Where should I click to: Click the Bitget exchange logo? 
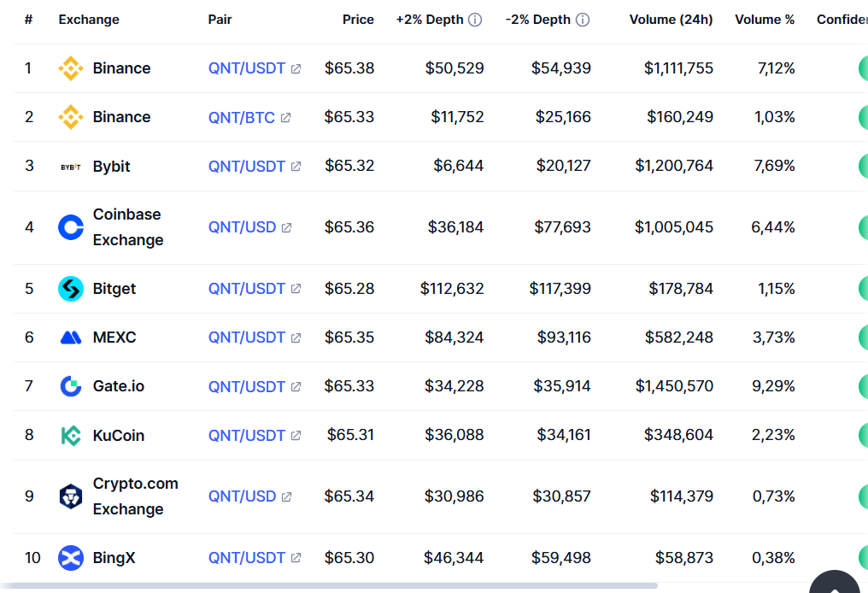[x=71, y=289]
